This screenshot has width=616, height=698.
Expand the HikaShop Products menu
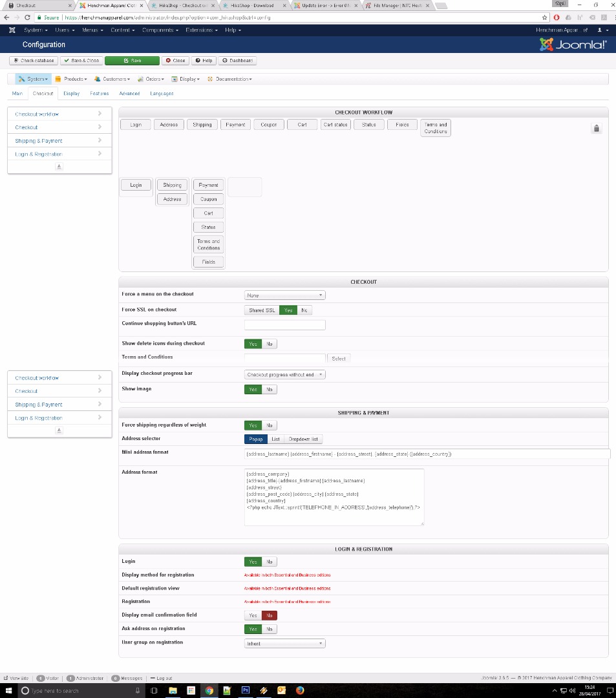[x=70, y=79]
